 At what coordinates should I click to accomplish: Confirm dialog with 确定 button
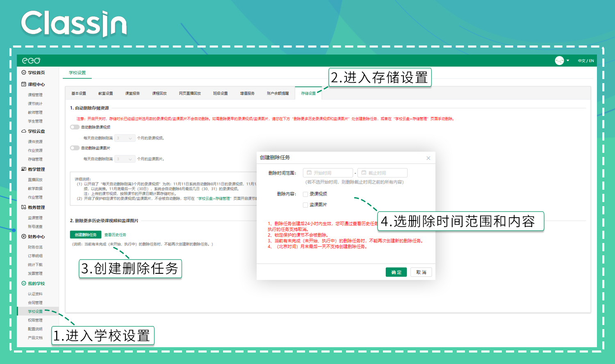[396, 272]
